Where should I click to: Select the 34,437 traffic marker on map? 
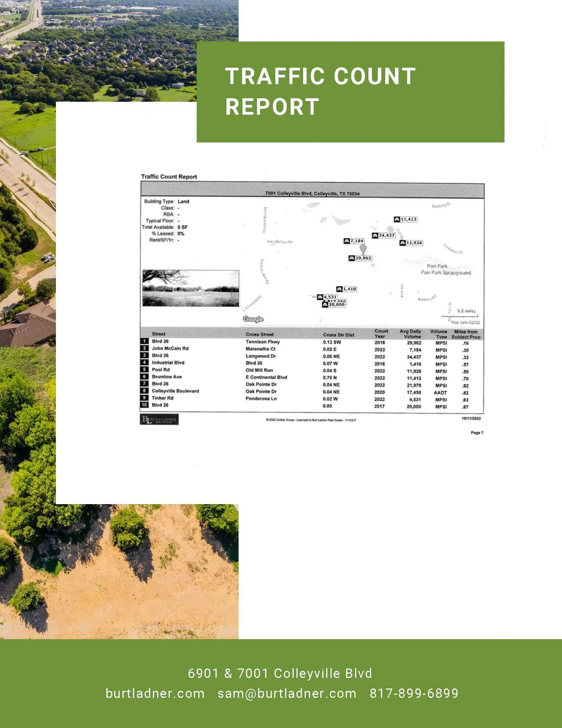click(x=383, y=236)
